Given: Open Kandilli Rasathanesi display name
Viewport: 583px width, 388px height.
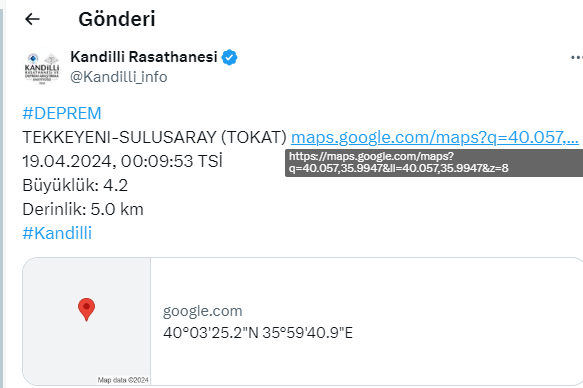Looking at the screenshot, I should tap(144, 57).
